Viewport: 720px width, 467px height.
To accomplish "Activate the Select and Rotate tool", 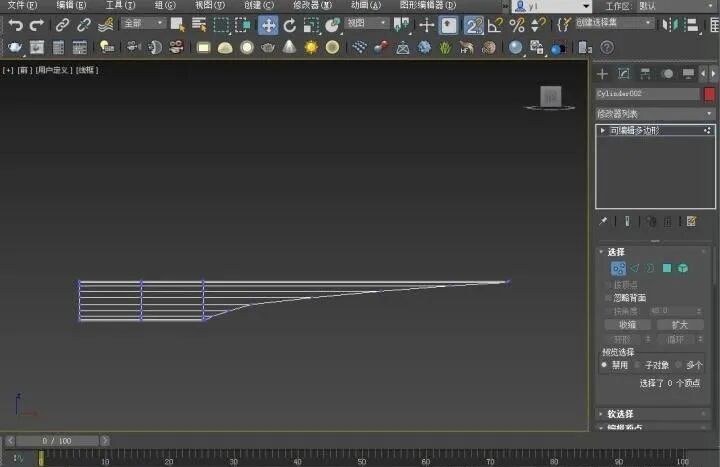I will click(x=290, y=25).
